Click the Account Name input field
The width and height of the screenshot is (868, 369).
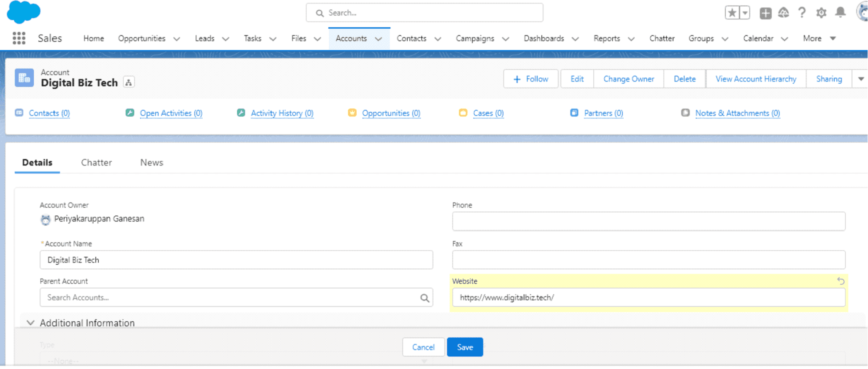click(x=236, y=260)
